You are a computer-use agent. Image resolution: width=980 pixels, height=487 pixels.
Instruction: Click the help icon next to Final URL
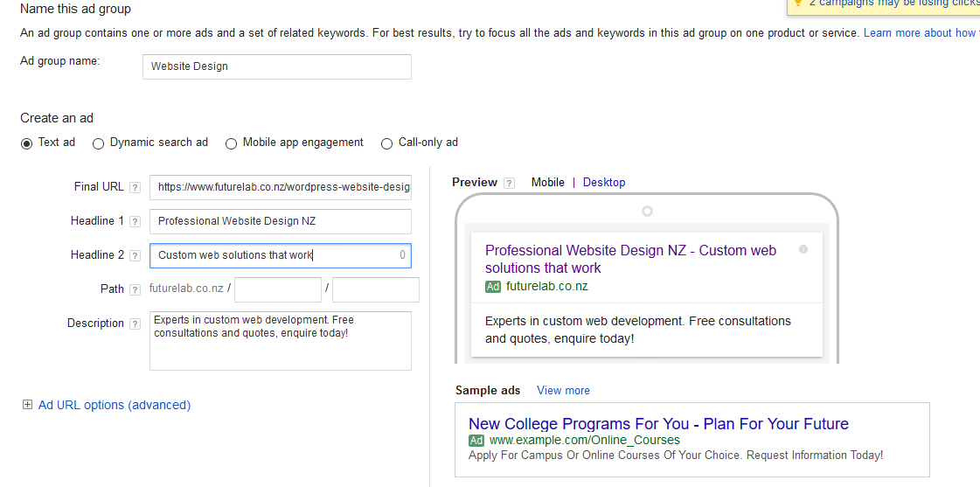pyautogui.click(x=135, y=188)
